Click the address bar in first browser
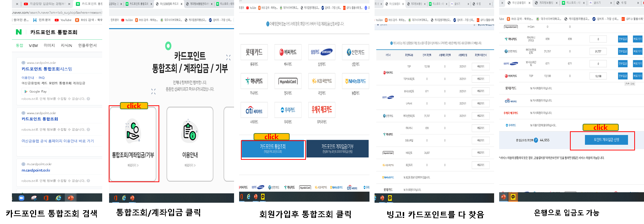This screenshot has height=224, width=644. point(58,13)
